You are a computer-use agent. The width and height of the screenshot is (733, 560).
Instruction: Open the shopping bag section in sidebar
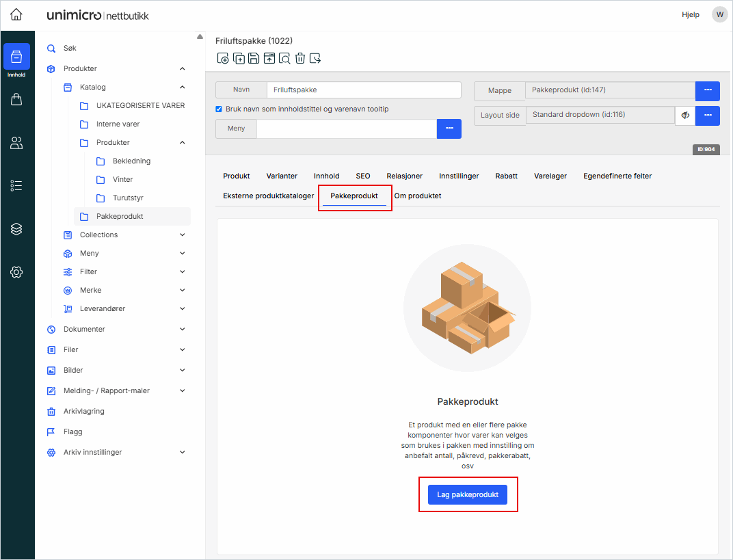[16, 100]
